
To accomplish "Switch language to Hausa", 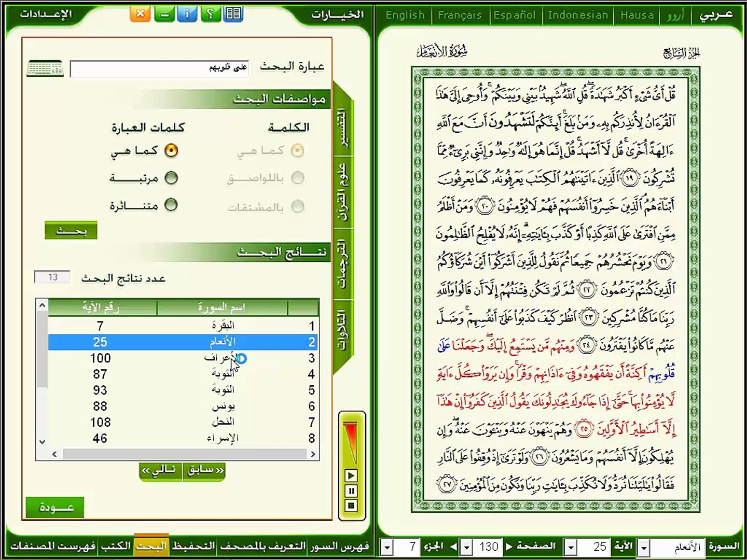I will pos(637,15).
